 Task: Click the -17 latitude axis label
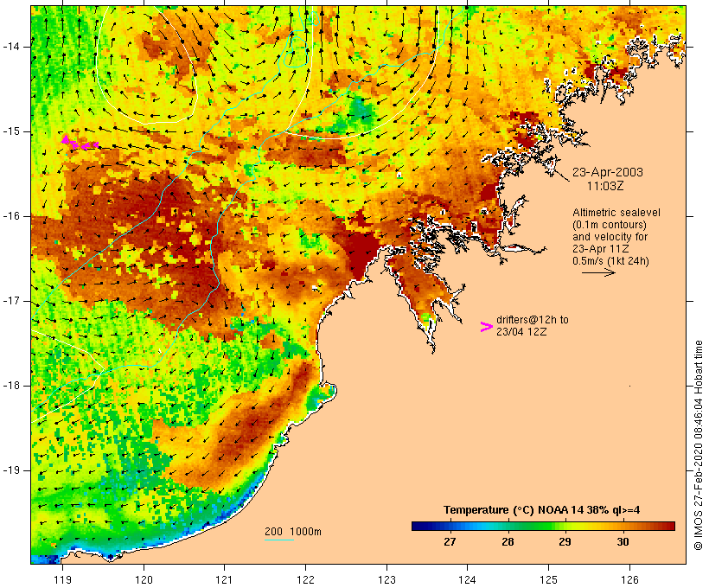pos(11,301)
